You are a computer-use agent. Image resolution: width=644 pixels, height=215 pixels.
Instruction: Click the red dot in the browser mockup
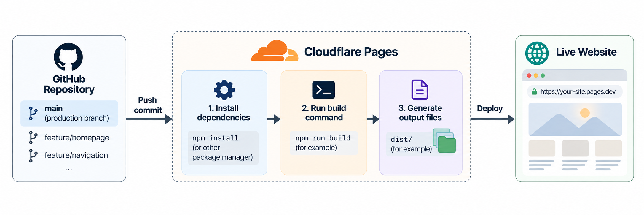click(529, 75)
